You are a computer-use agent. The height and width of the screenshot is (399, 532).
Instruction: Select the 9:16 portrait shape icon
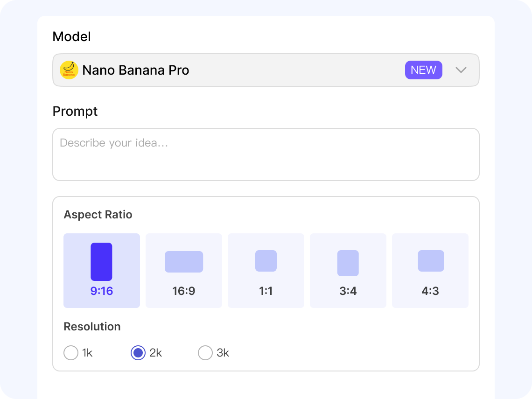101,262
